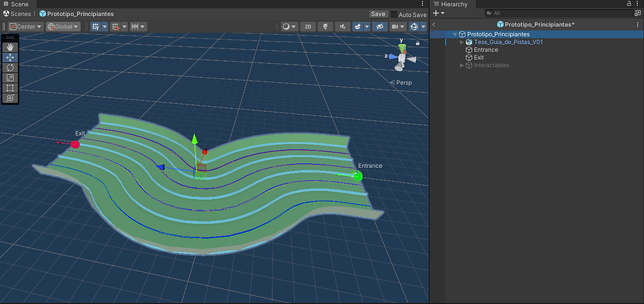Select Prototipo_Principiantes root object row
This screenshot has width=644, height=304.
pos(537,34)
